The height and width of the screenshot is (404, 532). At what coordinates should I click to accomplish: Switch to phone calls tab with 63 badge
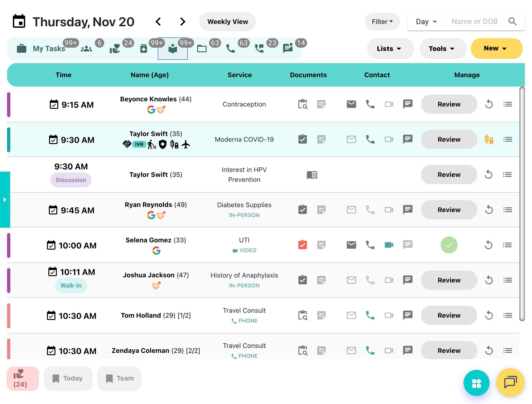pos(231,49)
